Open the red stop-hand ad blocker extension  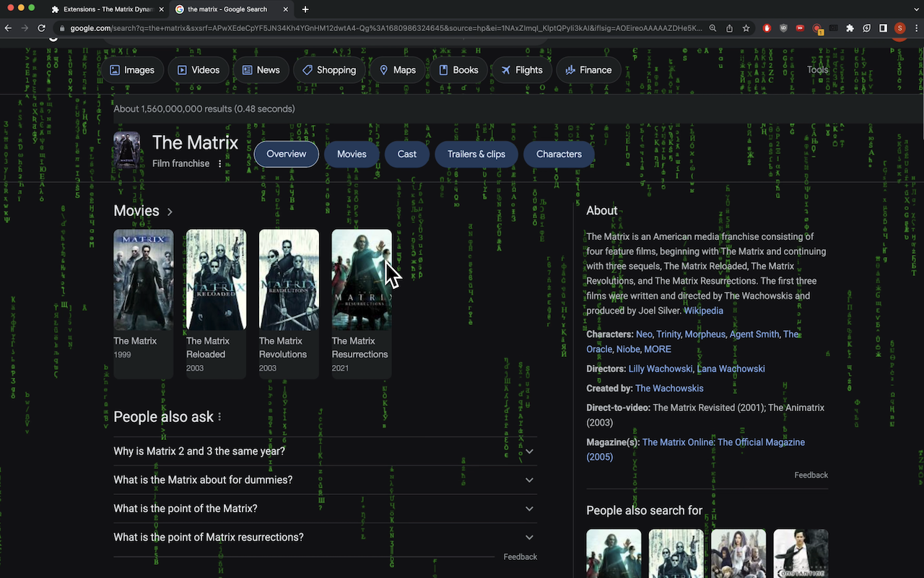point(767,28)
